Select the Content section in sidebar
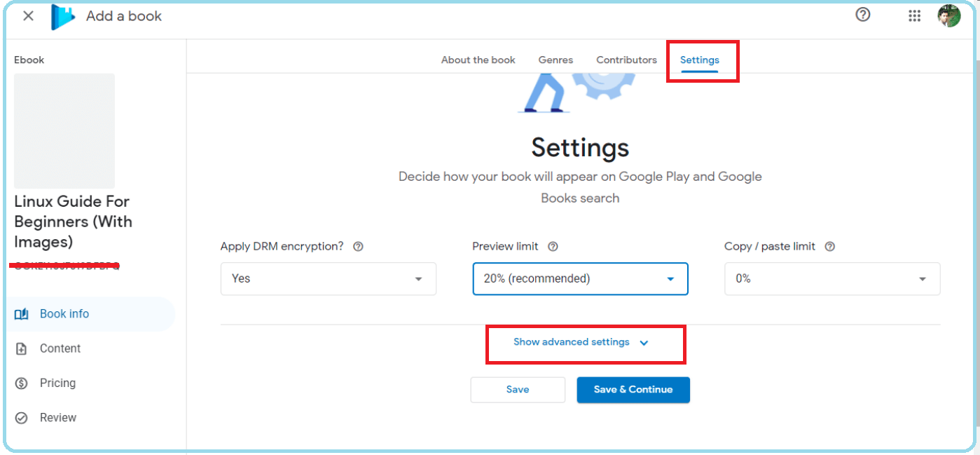This screenshot has height=455, width=980. (60, 348)
